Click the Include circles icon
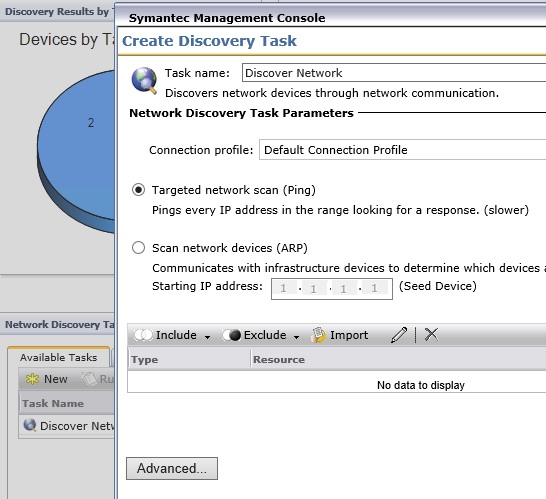Screen dimensions: 546x499 point(143,335)
